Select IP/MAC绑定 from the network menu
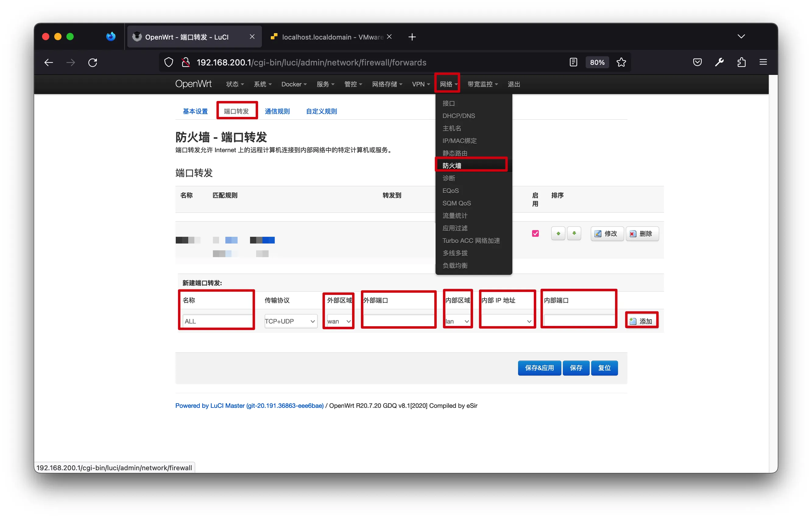This screenshot has height=518, width=812. click(x=473, y=141)
